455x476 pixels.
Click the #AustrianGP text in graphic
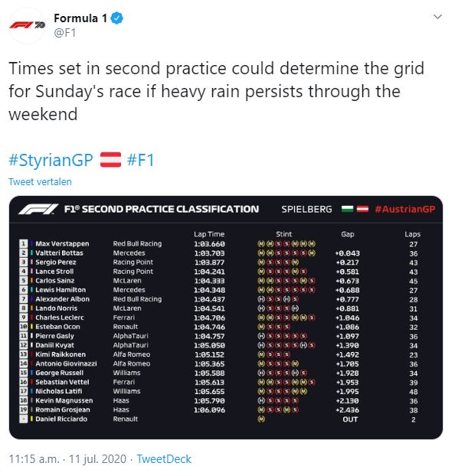pyautogui.click(x=405, y=209)
